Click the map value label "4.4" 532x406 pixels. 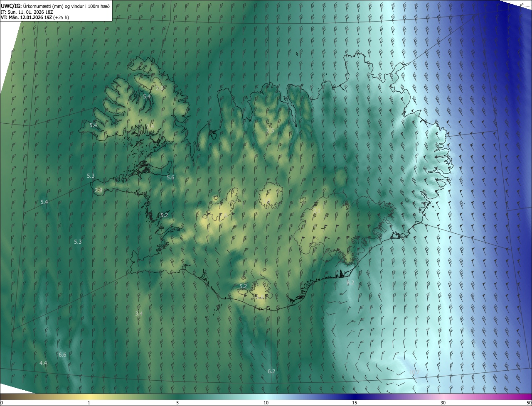click(x=43, y=363)
